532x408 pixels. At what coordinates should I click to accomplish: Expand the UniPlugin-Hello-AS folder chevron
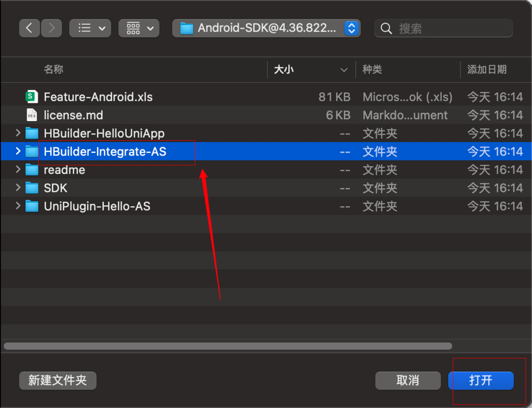18,206
